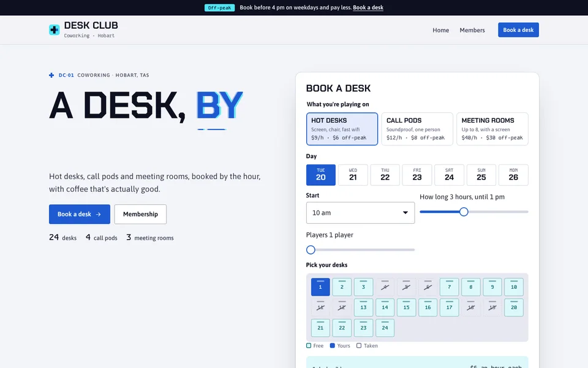Click the taken desk 11

point(320,307)
